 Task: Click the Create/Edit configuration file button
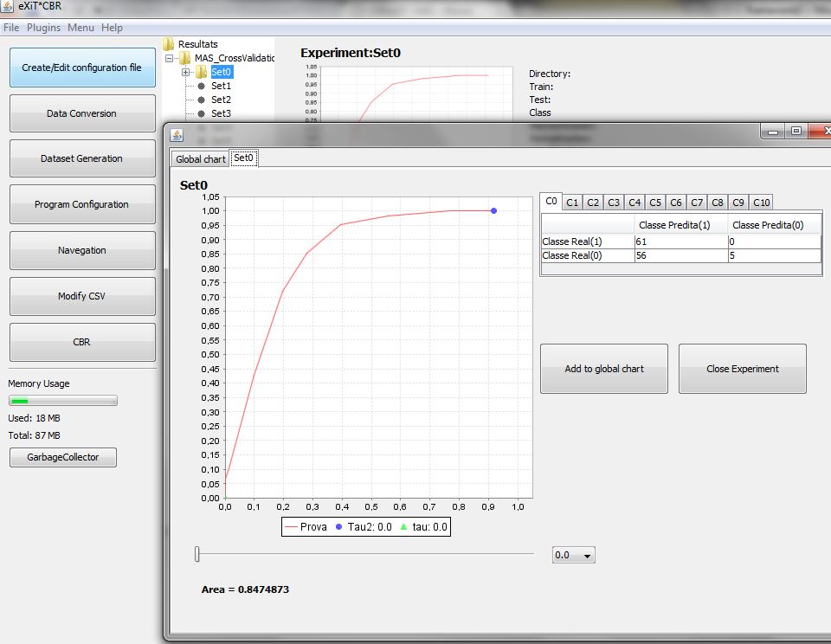click(x=82, y=68)
